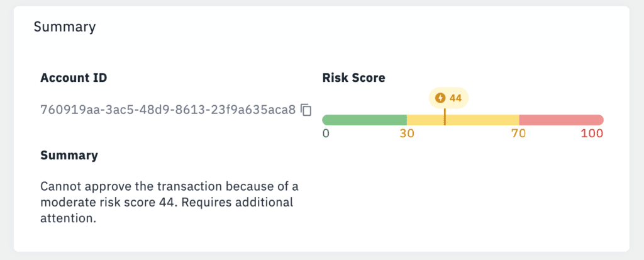Click the 0 scale label
The height and width of the screenshot is (260, 644).
coord(326,133)
